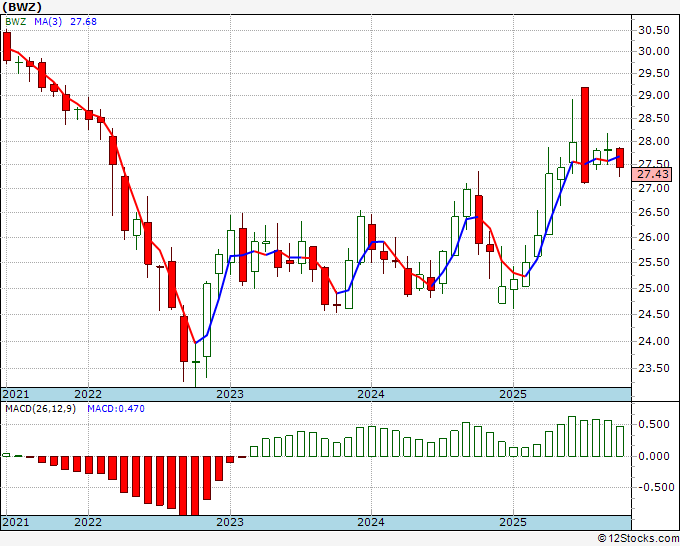Click the MACD(26,12,9) label

click(40, 409)
